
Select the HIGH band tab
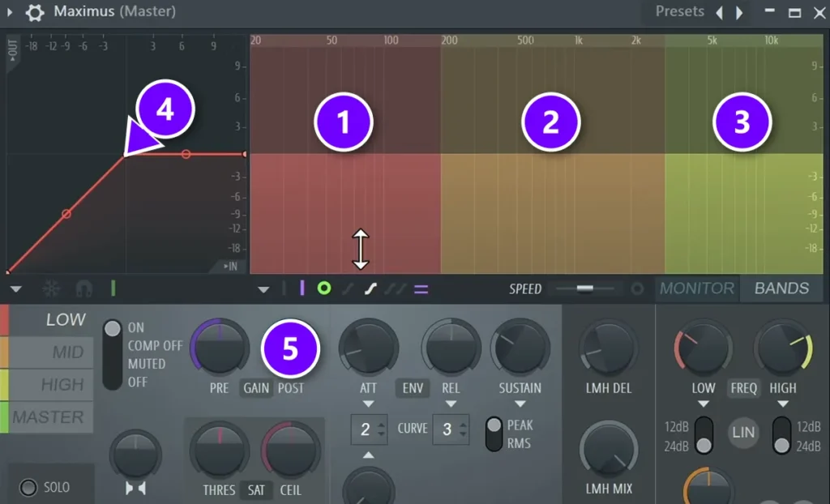click(x=47, y=385)
